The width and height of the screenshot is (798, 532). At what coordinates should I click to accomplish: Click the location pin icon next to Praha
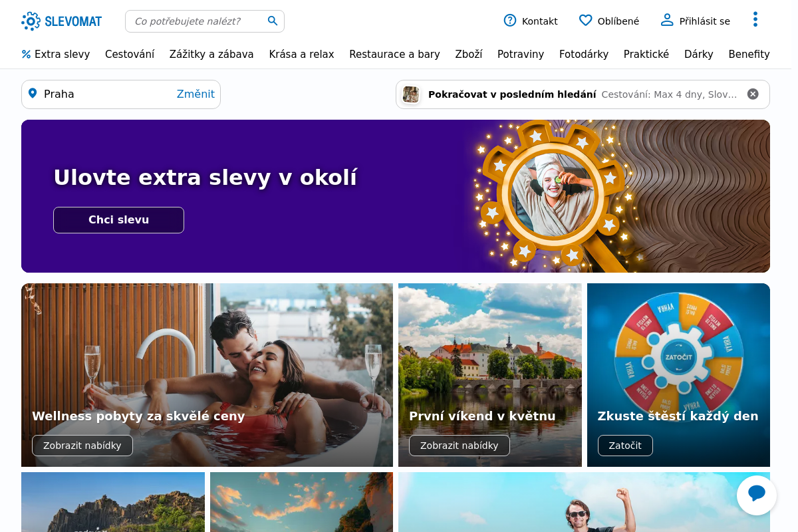point(33,94)
